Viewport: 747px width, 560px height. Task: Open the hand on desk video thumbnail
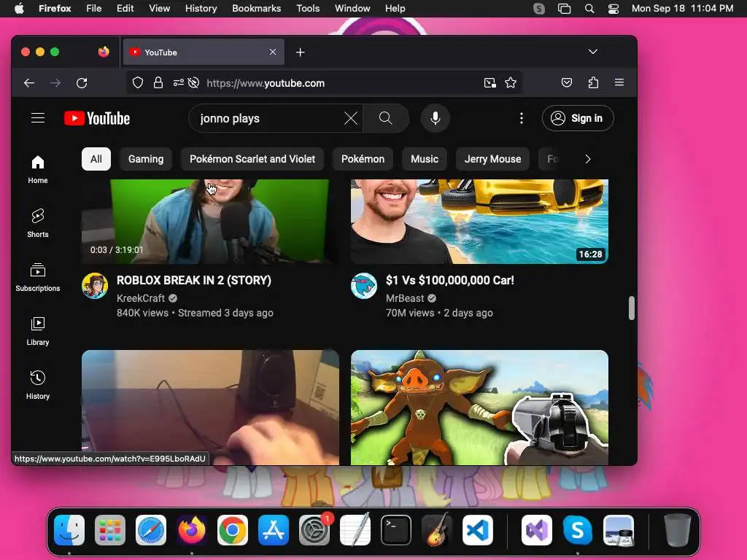pos(210,408)
